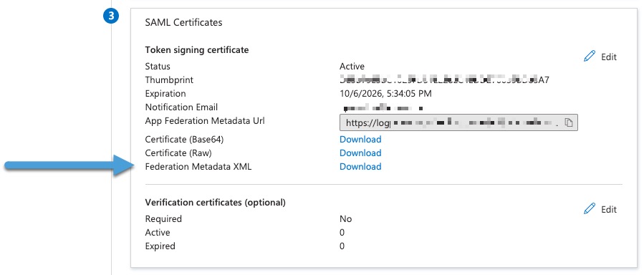Click the Expired label
This screenshot has width=644, height=275.
(x=160, y=246)
